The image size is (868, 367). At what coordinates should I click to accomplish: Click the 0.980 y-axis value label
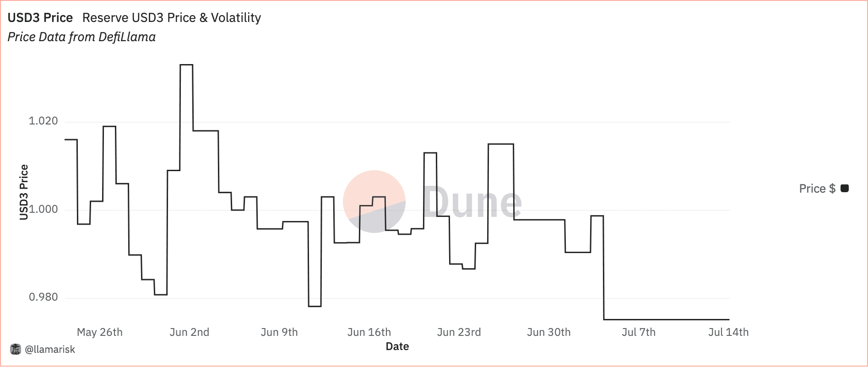pyautogui.click(x=43, y=297)
